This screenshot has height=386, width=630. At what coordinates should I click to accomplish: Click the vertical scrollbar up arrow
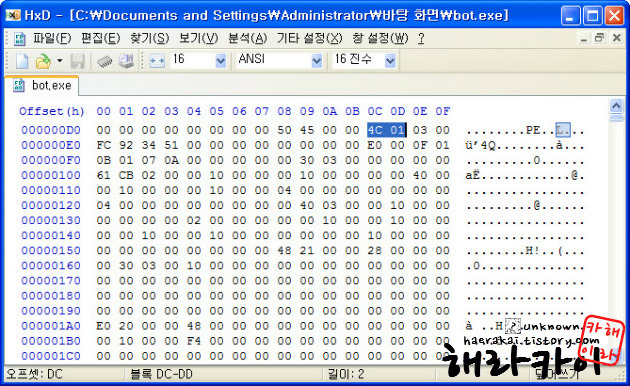pyautogui.click(x=616, y=106)
